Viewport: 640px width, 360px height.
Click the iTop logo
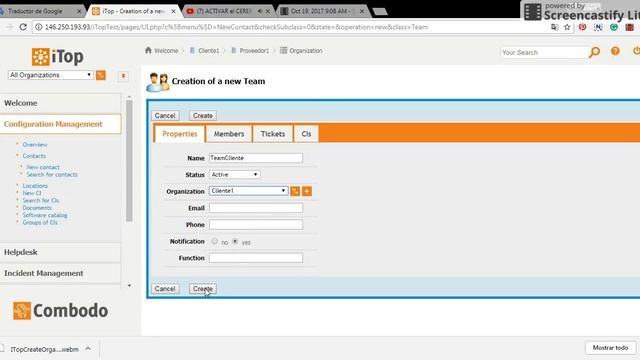pyautogui.click(x=58, y=57)
